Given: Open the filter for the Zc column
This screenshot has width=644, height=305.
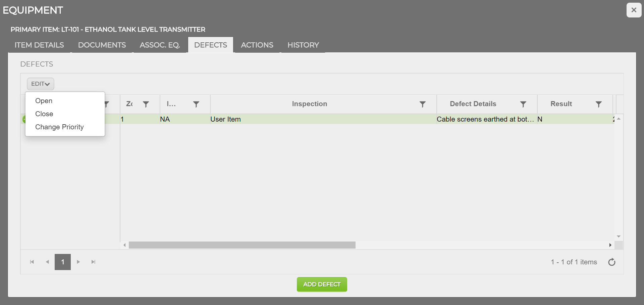Looking at the screenshot, I should [146, 104].
